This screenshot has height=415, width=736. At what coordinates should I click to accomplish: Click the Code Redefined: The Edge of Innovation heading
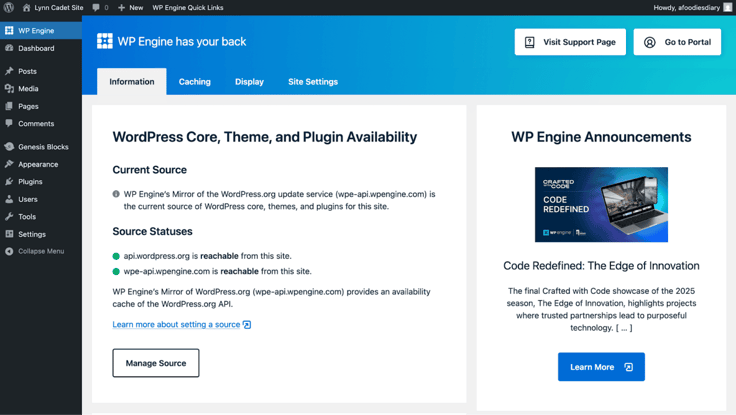click(601, 266)
